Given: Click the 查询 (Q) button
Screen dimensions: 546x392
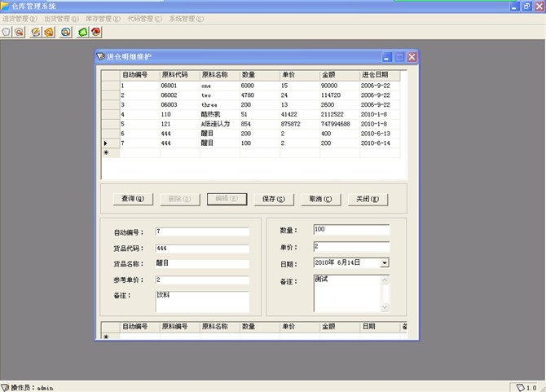Looking at the screenshot, I should (133, 199).
